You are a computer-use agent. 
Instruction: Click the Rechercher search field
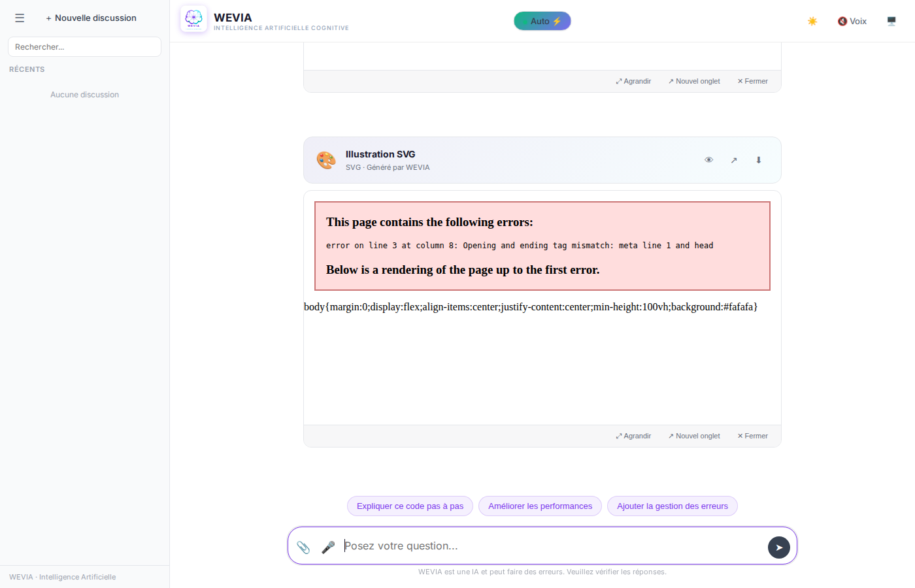coord(84,47)
